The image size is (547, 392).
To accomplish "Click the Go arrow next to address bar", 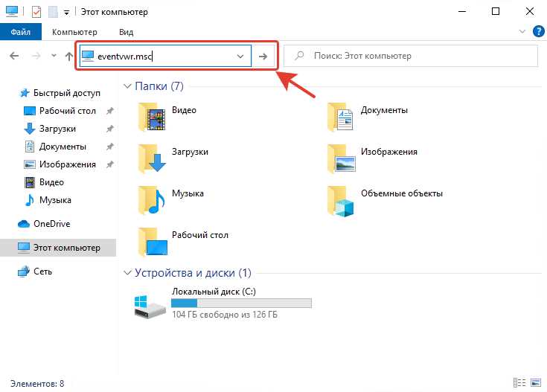I will [263, 56].
